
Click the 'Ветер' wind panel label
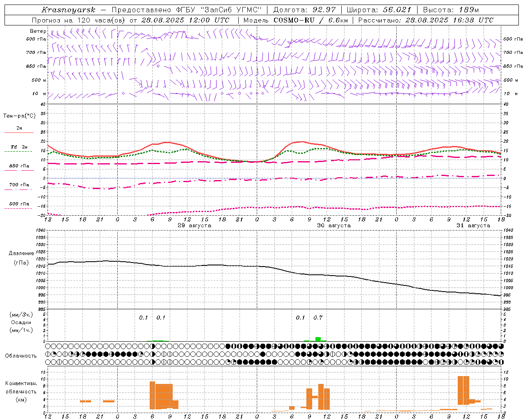point(38,31)
